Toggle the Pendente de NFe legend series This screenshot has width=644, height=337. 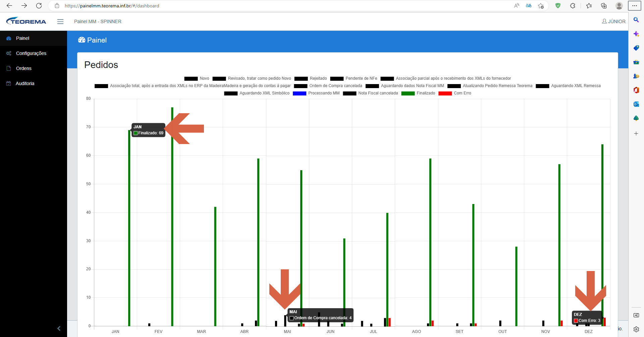point(354,78)
